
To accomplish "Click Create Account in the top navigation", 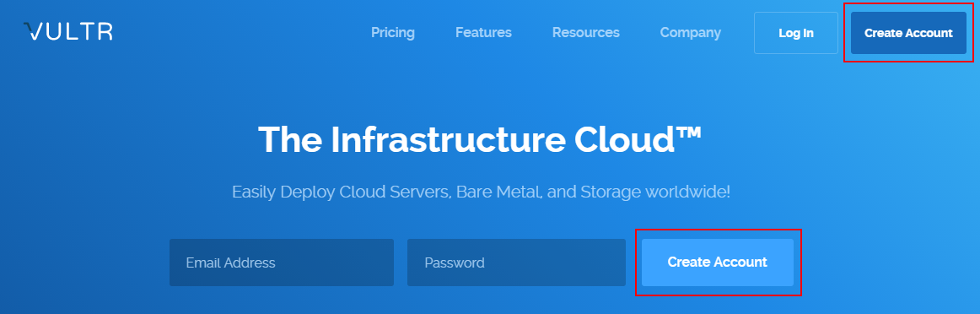I will (908, 33).
